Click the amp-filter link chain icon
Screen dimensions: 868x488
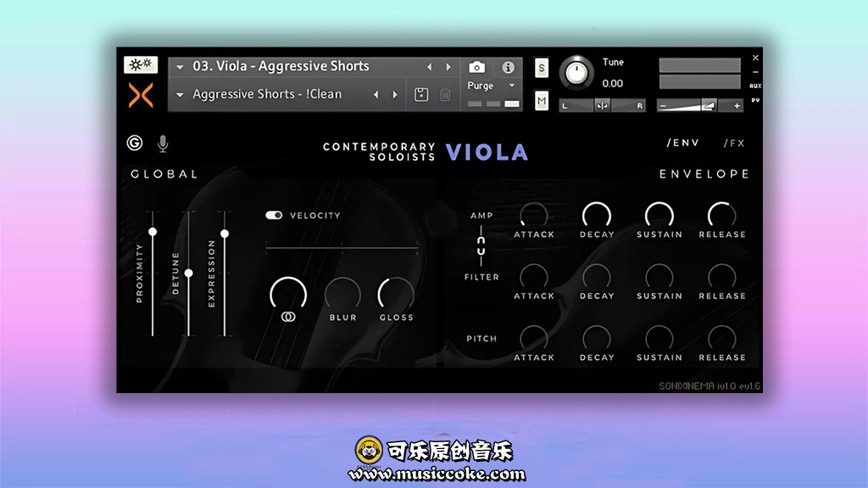tap(481, 247)
